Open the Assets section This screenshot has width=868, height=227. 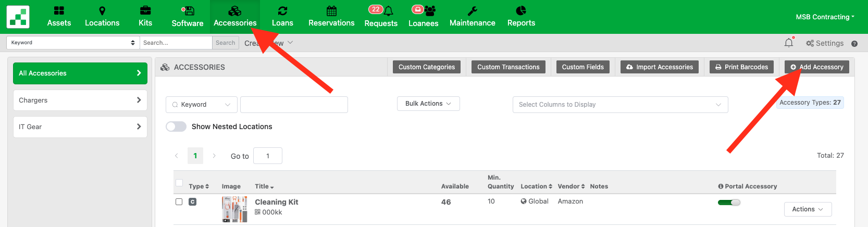pos(59,17)
